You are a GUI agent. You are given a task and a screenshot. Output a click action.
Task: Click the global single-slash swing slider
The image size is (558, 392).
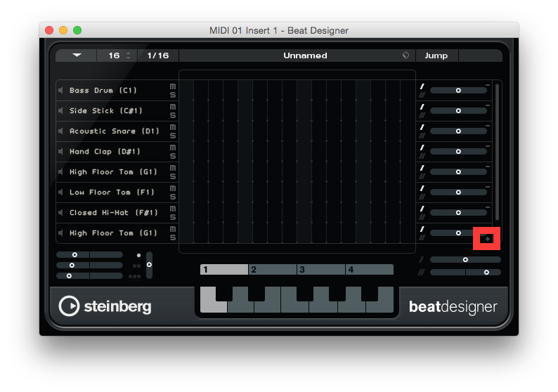(465, 260)
